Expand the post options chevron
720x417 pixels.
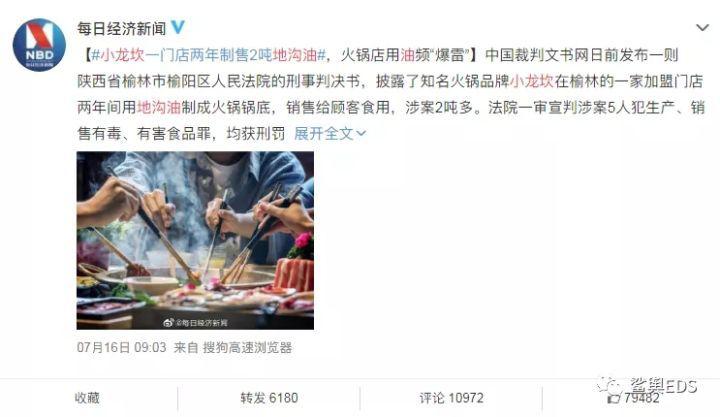(702, 28)
